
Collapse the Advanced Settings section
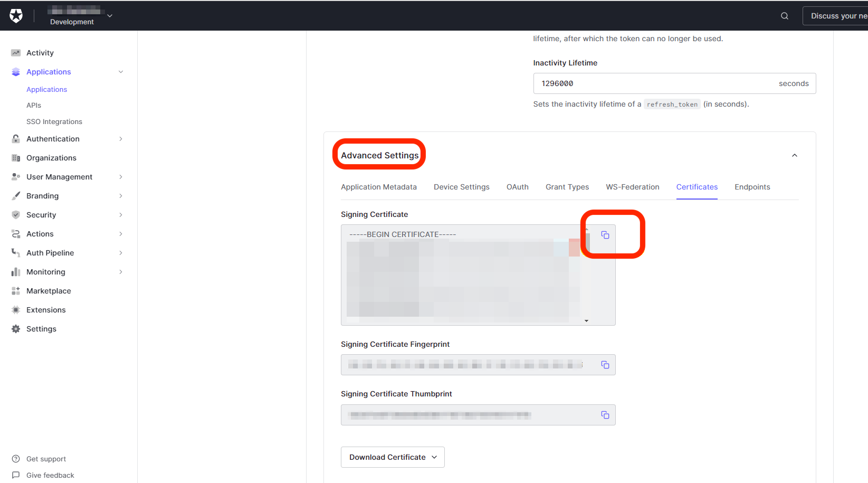click(794, 155)
